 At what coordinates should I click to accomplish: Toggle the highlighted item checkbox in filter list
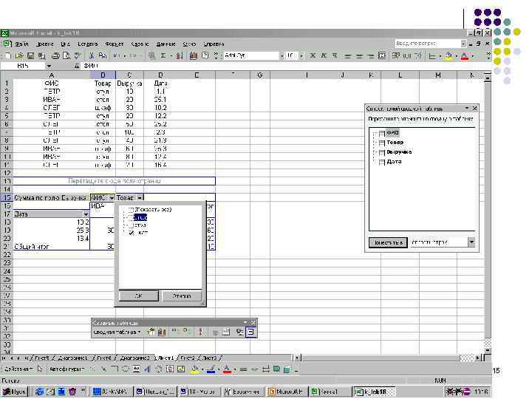click(x=131, y=217)
